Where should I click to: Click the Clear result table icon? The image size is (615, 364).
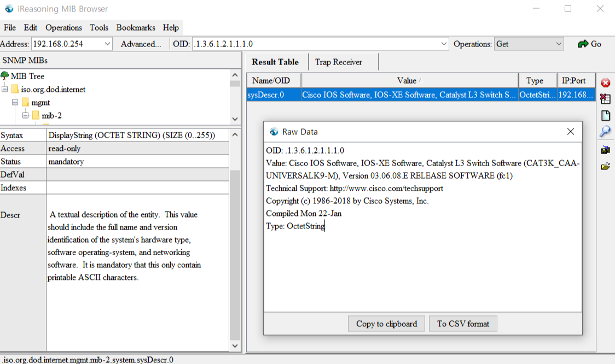pos(605,99)
